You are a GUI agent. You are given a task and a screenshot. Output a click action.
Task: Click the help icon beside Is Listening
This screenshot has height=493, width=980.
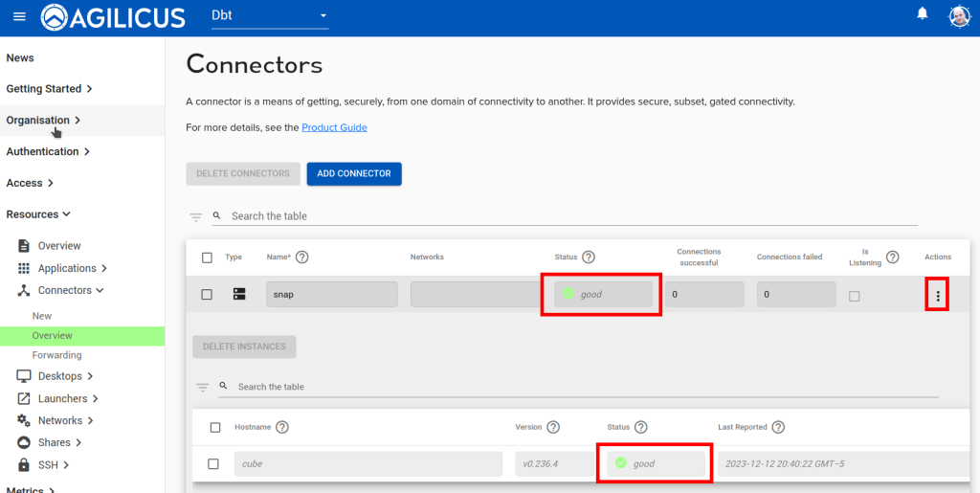(x=892, y=257)
